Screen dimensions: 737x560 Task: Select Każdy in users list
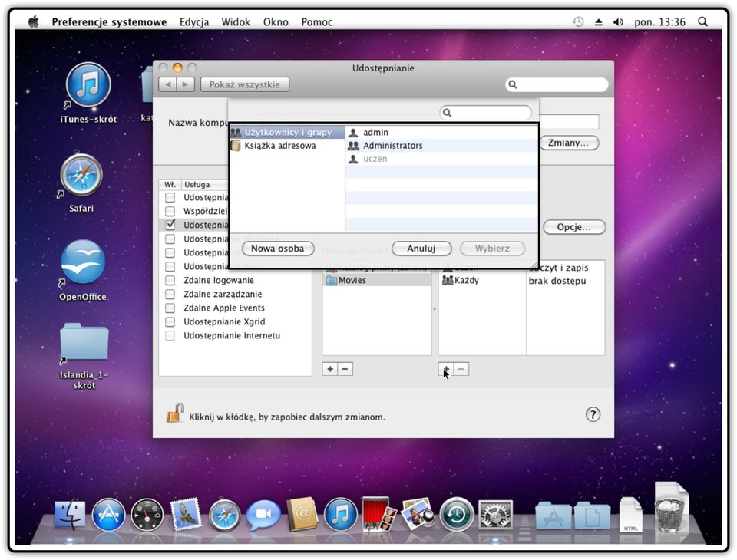[482, 281]
